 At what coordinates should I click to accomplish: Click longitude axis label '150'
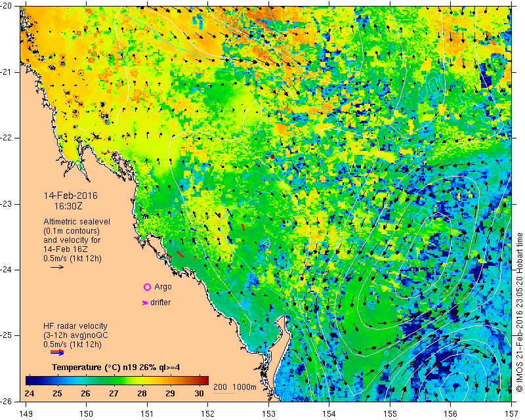coord(87,413)
